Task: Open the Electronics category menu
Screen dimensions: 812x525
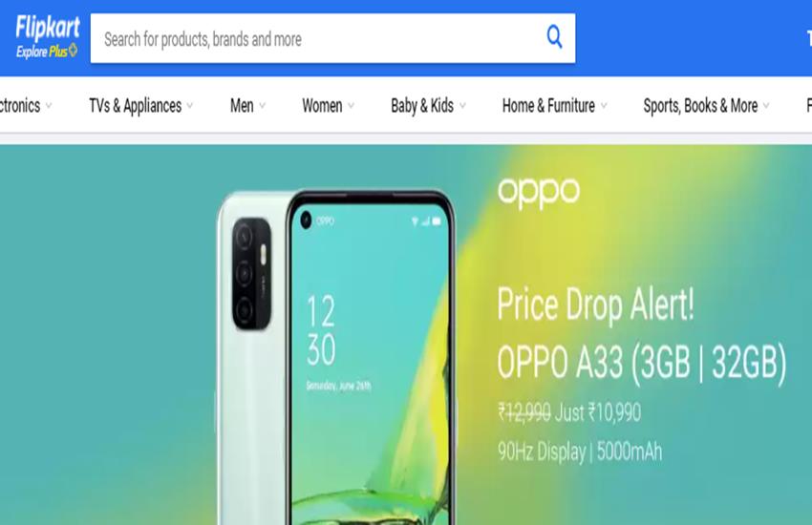Action: tap(20, 106)
